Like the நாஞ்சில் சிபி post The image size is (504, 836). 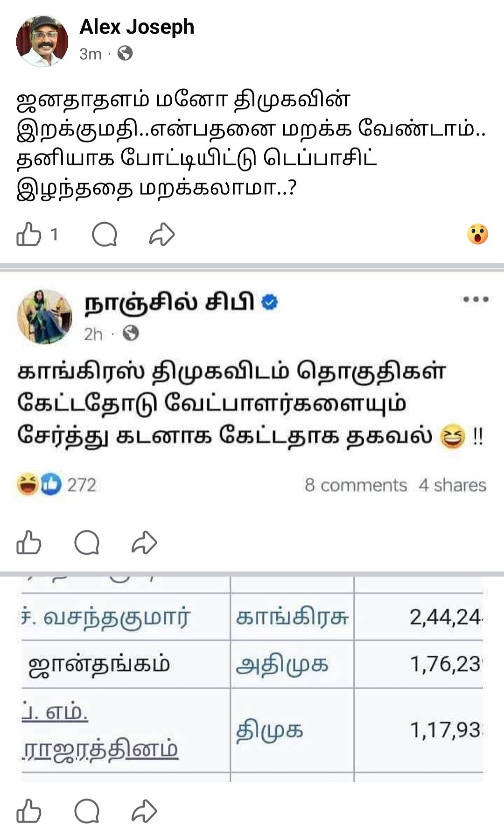[x=29, y=542]
